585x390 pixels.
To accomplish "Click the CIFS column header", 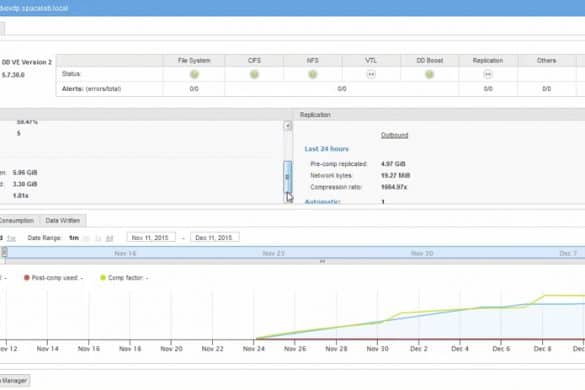I will (x=254, y=60).
